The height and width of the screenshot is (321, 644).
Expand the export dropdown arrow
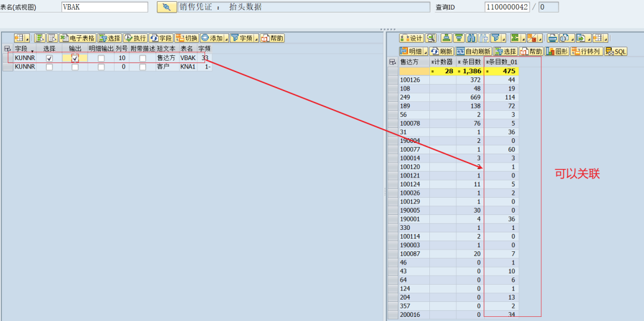(x=589, y=38)
